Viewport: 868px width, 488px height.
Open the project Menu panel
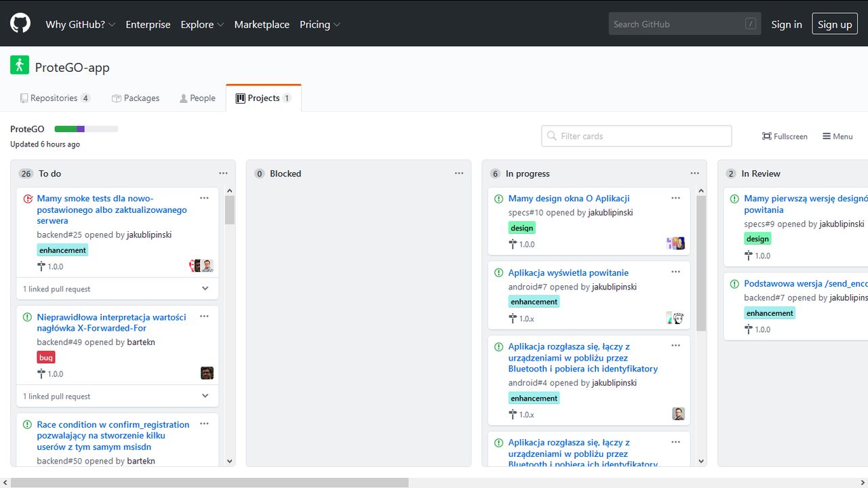click(x=837, y=136)
